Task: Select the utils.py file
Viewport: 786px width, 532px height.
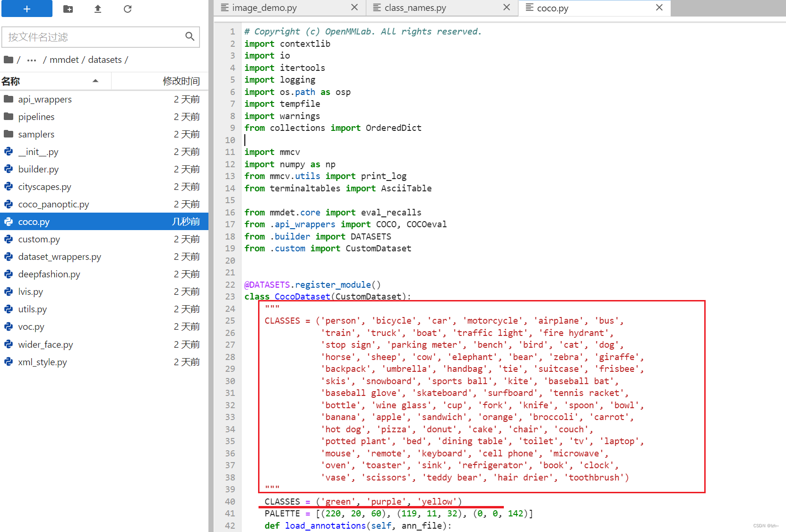Action: click(x=104, y=309)
